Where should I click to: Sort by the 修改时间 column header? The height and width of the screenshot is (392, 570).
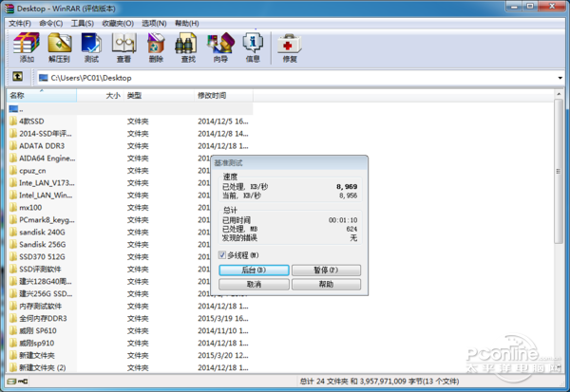pos(223,96)
